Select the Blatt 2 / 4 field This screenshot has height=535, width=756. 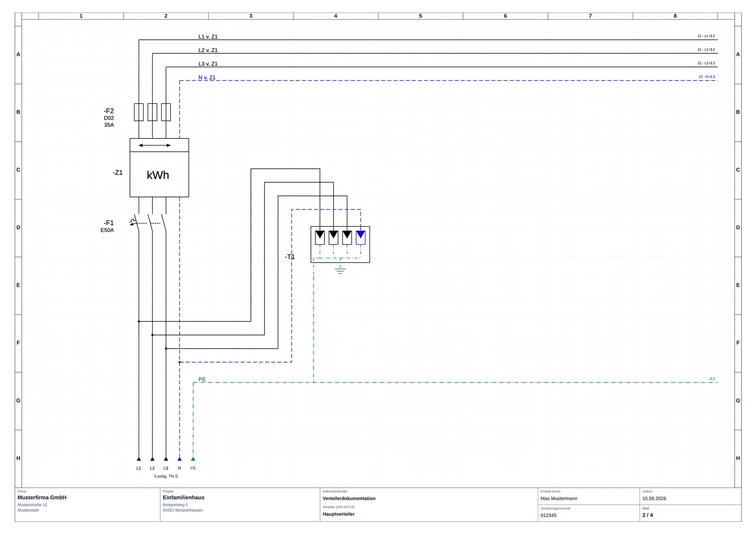(x=690, y=513)
